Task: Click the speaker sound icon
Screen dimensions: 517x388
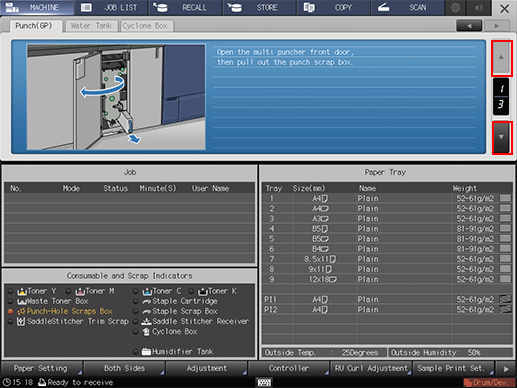Action: pos(479,7)
